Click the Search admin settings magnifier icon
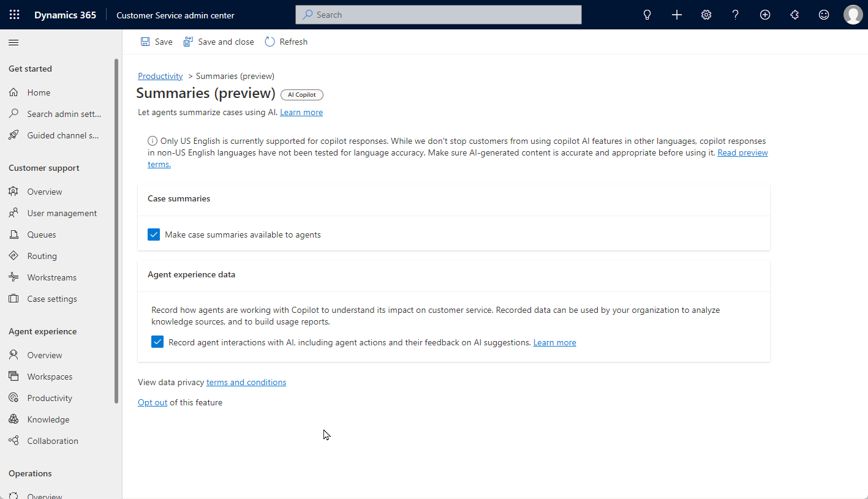Viewport: 868px width, 499px height. 13,114
